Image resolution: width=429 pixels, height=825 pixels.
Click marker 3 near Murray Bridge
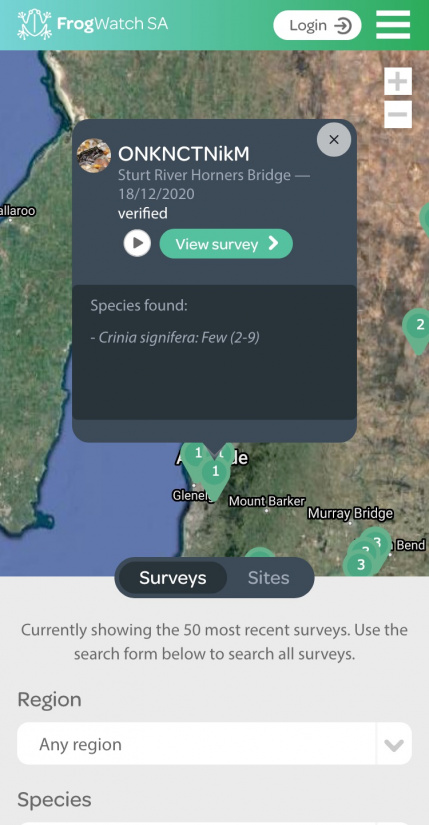361,565
